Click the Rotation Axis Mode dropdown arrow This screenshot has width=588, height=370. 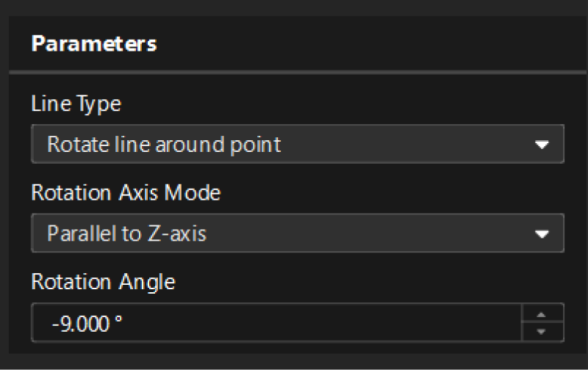[x=542, y=234]
